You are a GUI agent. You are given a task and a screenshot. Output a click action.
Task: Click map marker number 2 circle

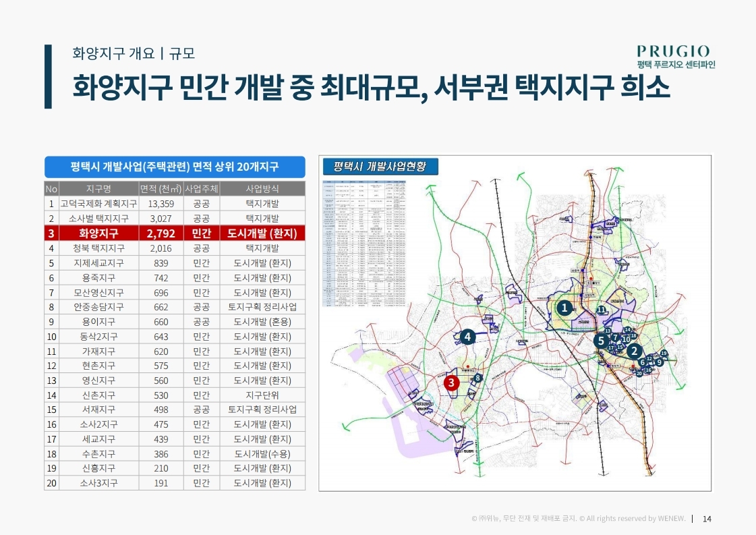(x=634, y=351)
